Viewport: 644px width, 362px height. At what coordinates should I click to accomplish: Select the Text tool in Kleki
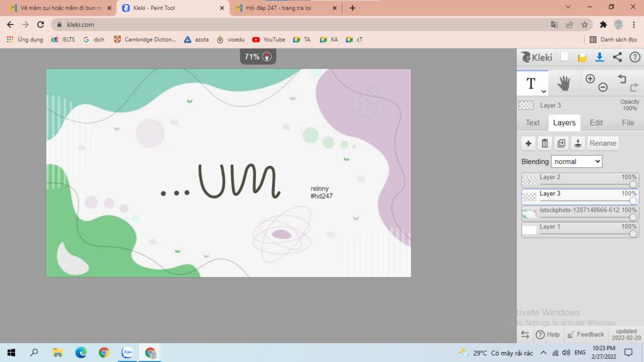pos(531,84)
